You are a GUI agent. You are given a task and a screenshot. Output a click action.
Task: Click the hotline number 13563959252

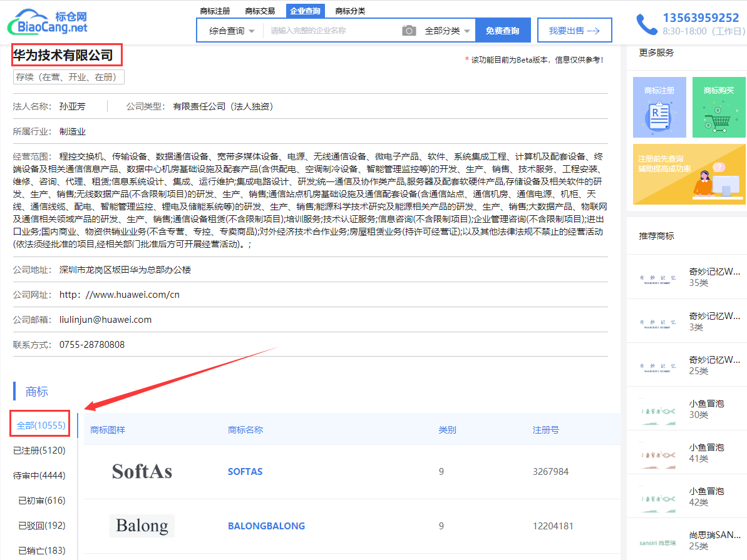pyautogui.click(x=701, y=18)
